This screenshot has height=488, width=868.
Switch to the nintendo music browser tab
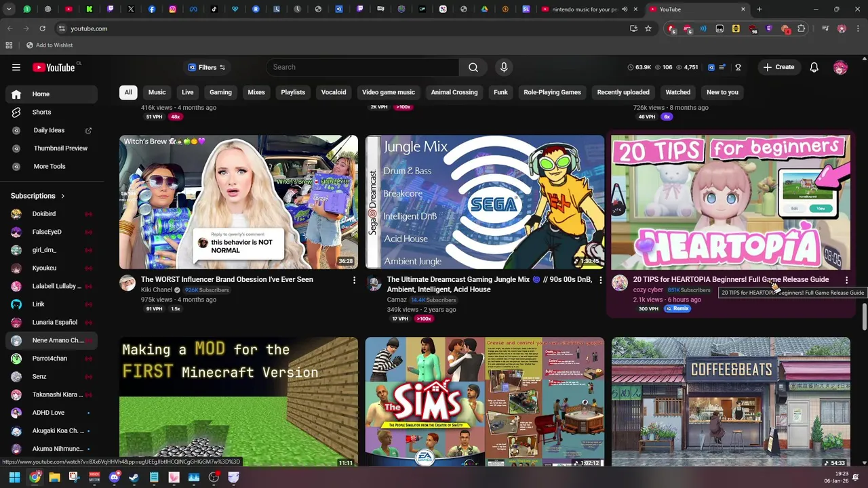(589, 9)
